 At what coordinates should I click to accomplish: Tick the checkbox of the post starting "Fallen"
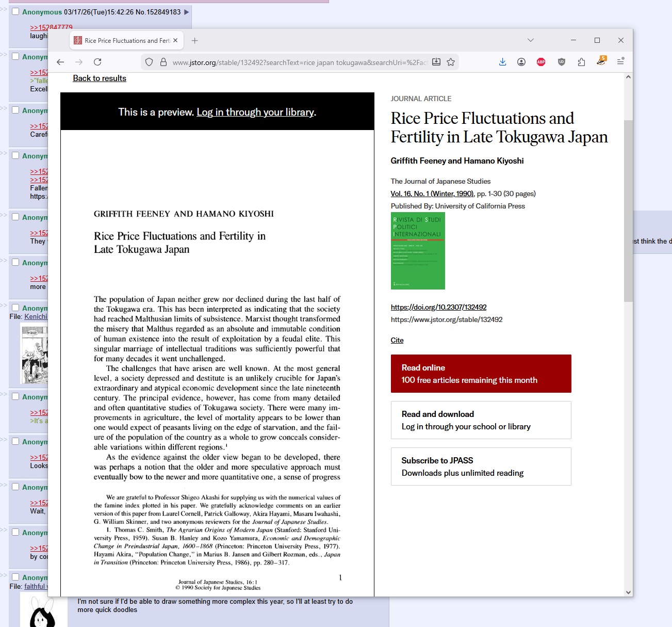click(15, 155)
